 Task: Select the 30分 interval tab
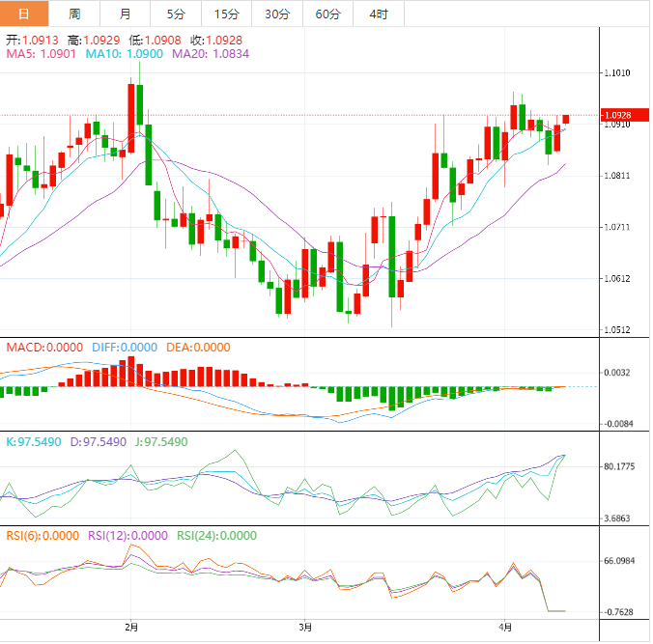click(277, 14)
